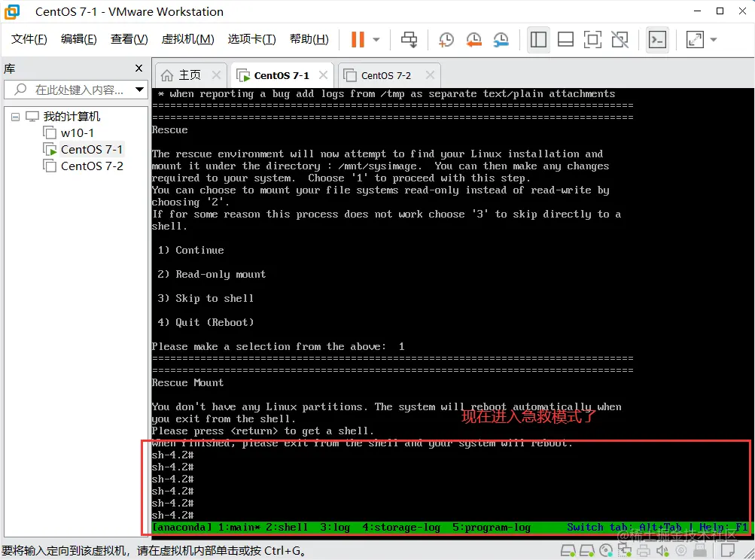Open the 虚拟机(M) menu

point(187,39)
